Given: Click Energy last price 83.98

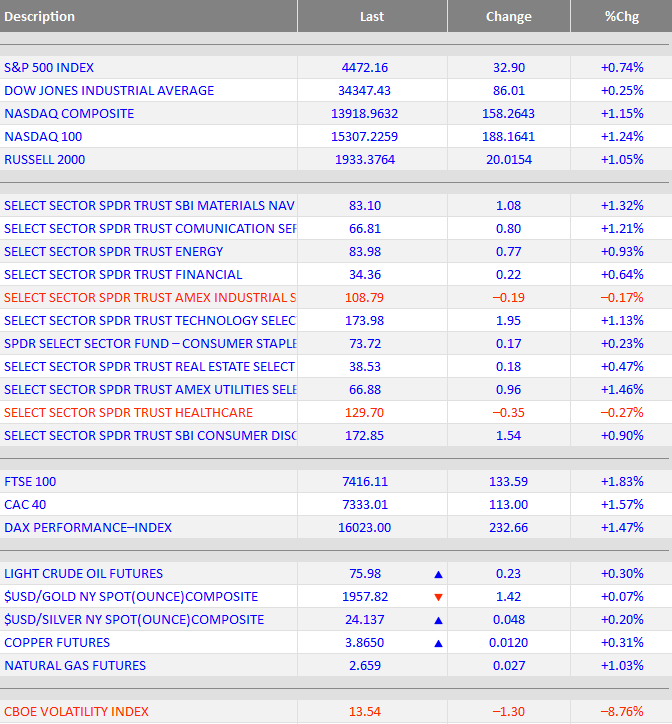Looking at the screenshot, I should [x=365, y=252].
